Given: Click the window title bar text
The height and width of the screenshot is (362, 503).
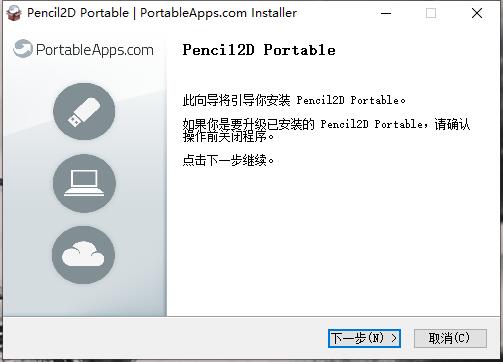Looking at the screenshot, I should [162, 13].
